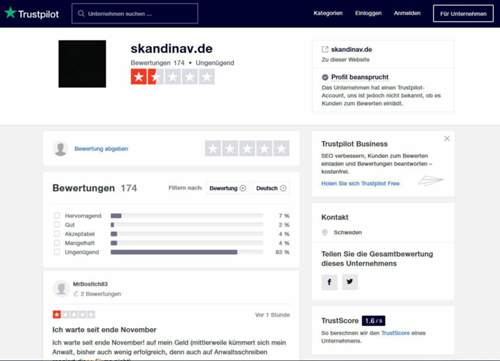
Task: Click the 2 Bewertungen text under reviewer
Action: tap(101, 294)
